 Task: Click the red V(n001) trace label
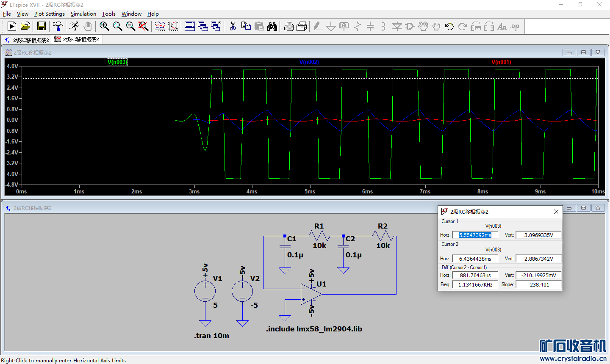[x=501, y=62]
